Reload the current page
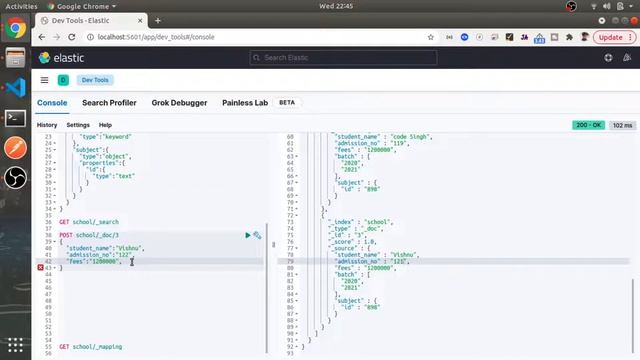The image size is (640, 360). 72,37
